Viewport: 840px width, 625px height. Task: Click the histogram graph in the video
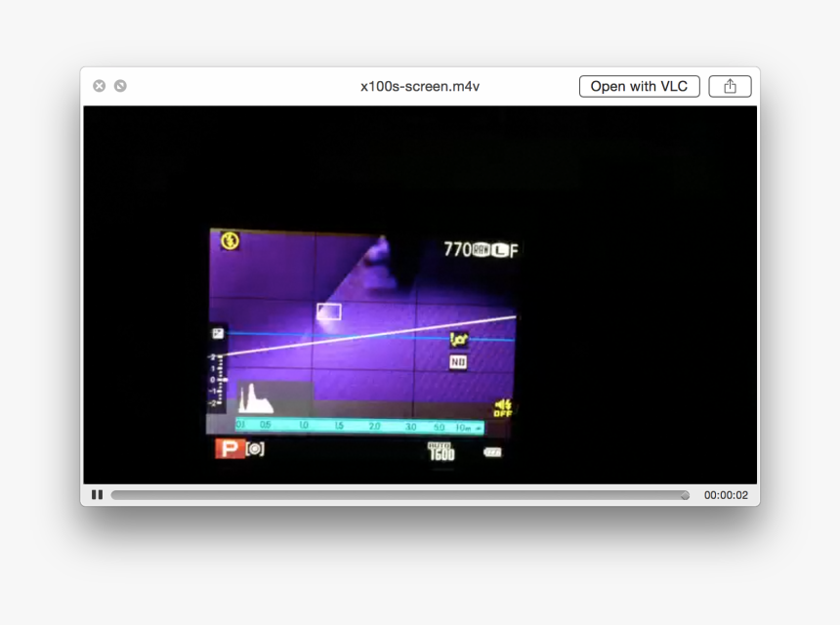click(256, 397)
